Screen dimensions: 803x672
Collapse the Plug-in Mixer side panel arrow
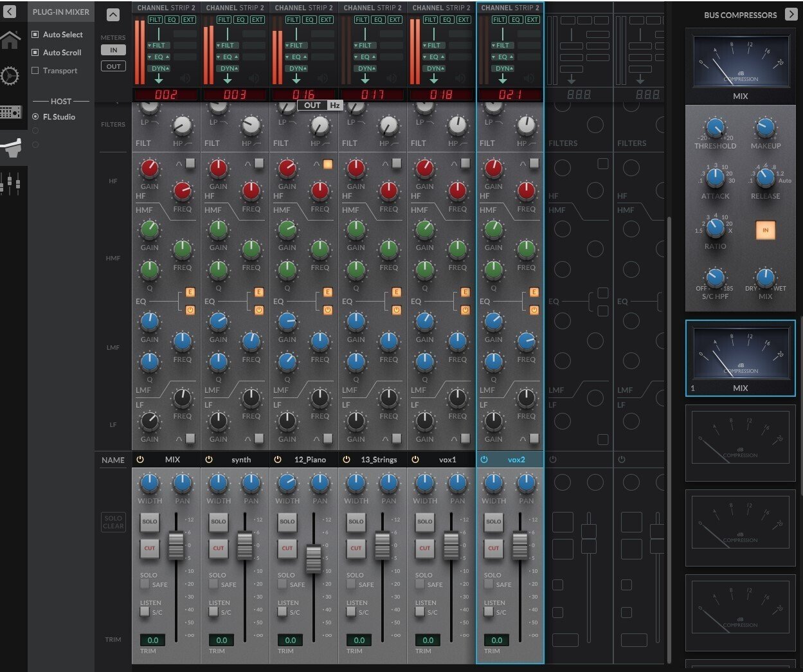click(x=10, y=12)
